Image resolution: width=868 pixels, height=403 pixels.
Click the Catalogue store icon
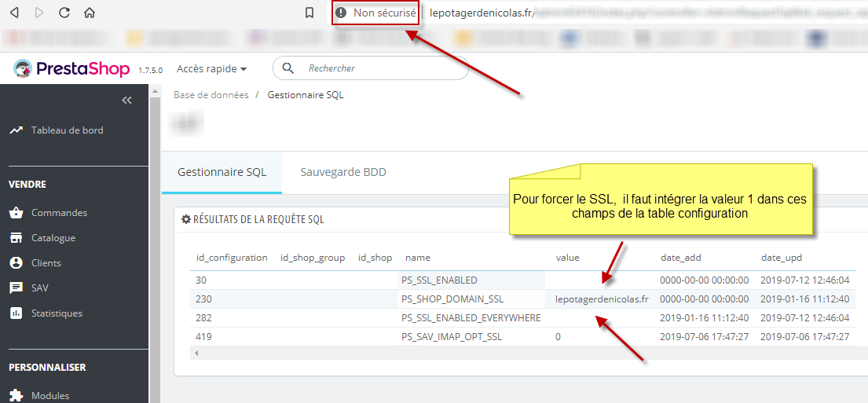click(16, 238)
